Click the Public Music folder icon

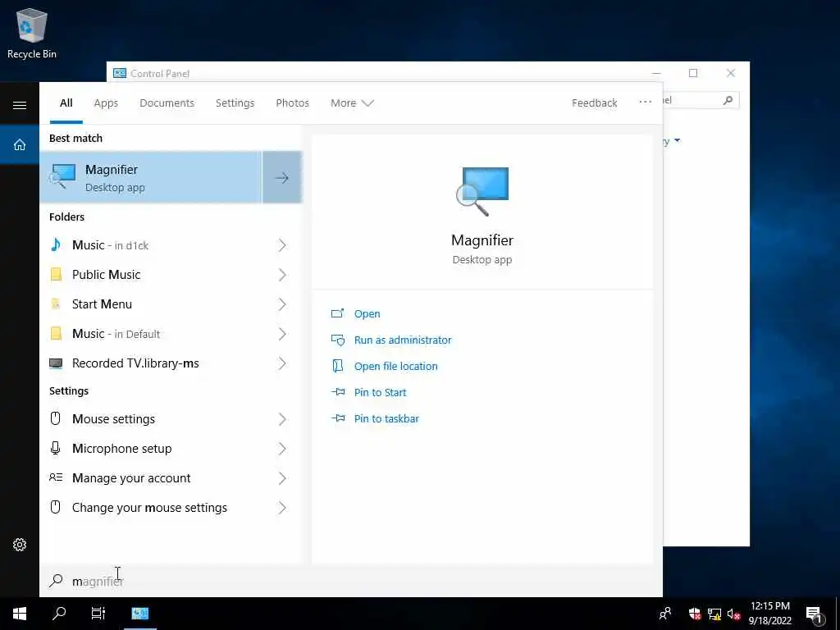click(56, 274)
